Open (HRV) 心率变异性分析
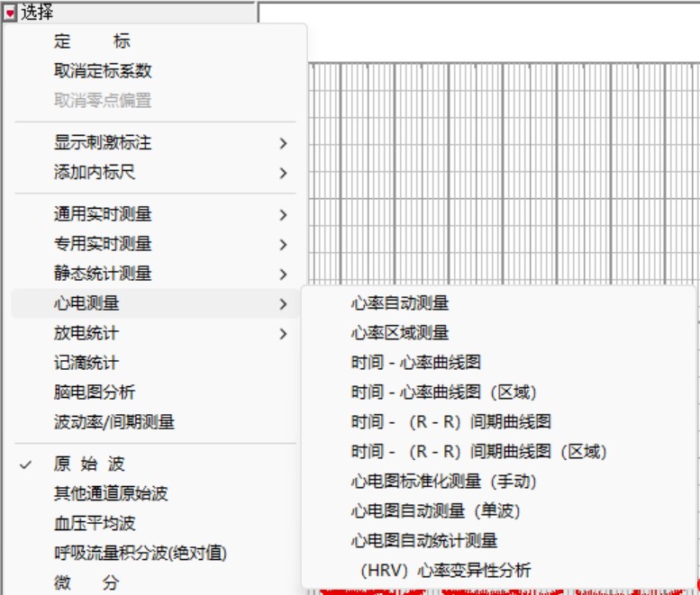This screenshot has height=595, width=700. coord(499,571)
